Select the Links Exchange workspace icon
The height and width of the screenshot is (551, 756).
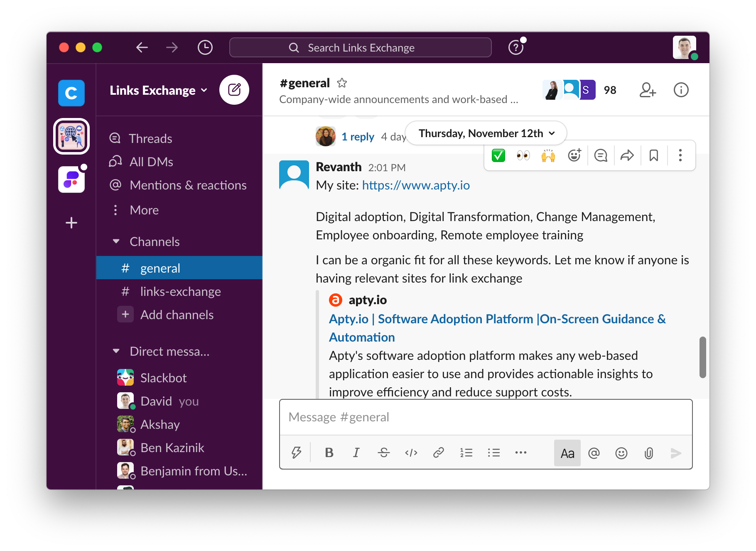(71, 136)
